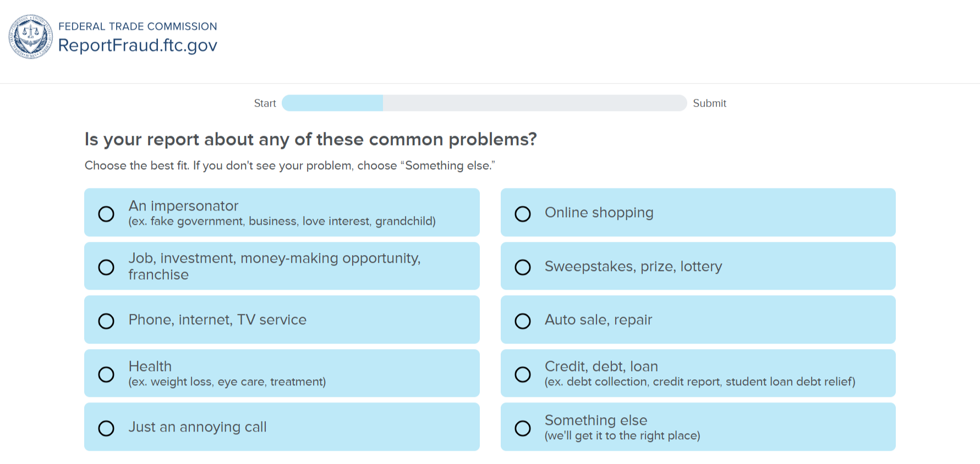
Task: Choose the "Something else" radio button
Action: (523, 428)
